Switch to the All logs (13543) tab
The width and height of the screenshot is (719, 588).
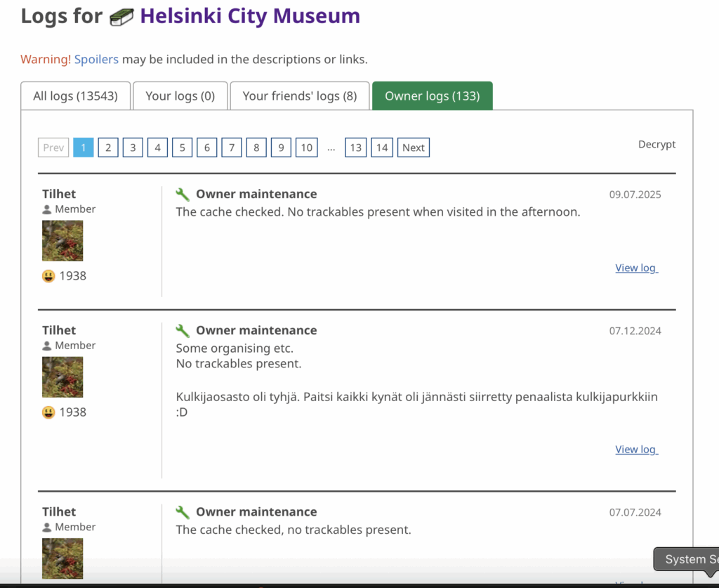[76, 96]
